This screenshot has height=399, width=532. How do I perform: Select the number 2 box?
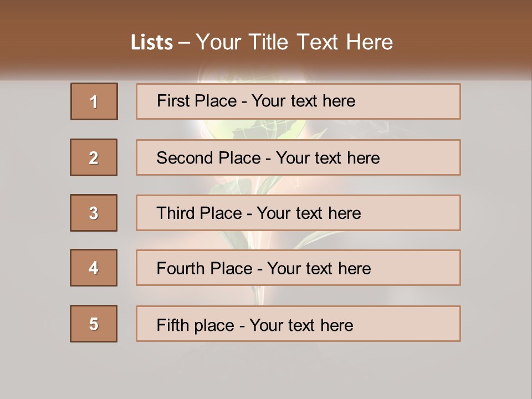(94, 157)
